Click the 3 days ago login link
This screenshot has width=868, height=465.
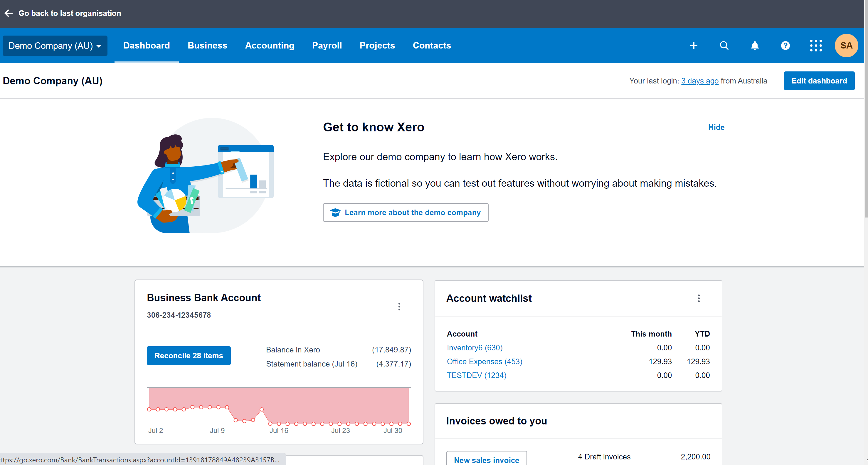699,81
